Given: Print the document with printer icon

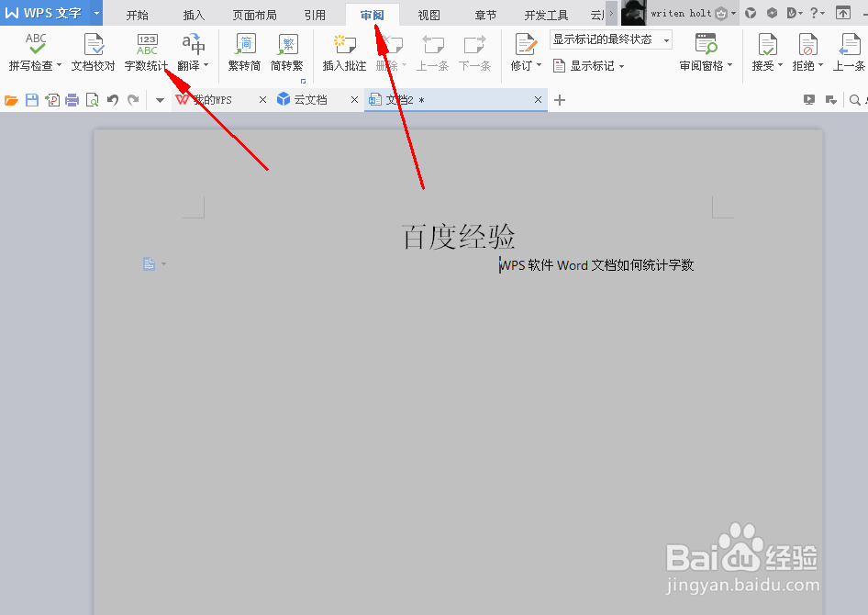Looking at the screenshot, I should pyautogui.click(x=72, y=100).
